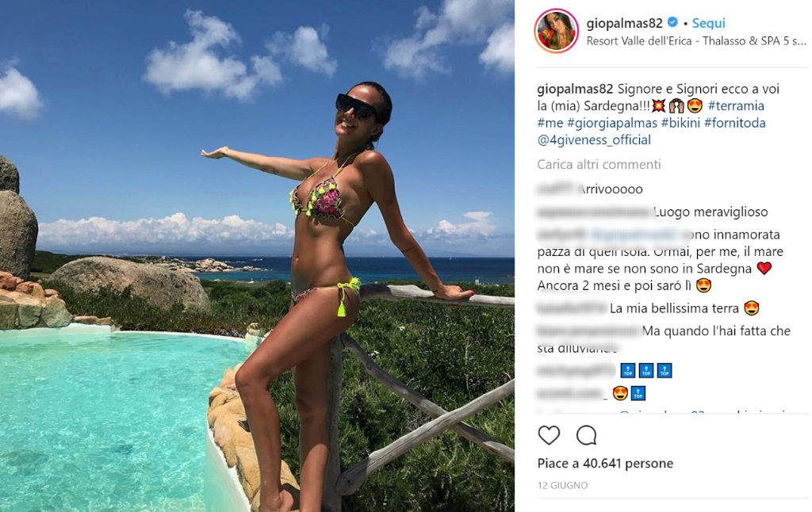Image resolution: width=812 pixels, height=512 pixels.
Task: Open @4giveness_official mention
Action: (594, 139)
